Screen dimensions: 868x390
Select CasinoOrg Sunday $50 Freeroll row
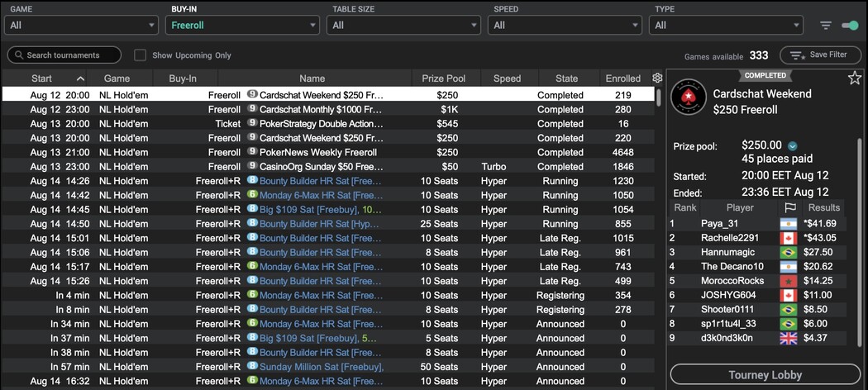(x=327, y=167)
